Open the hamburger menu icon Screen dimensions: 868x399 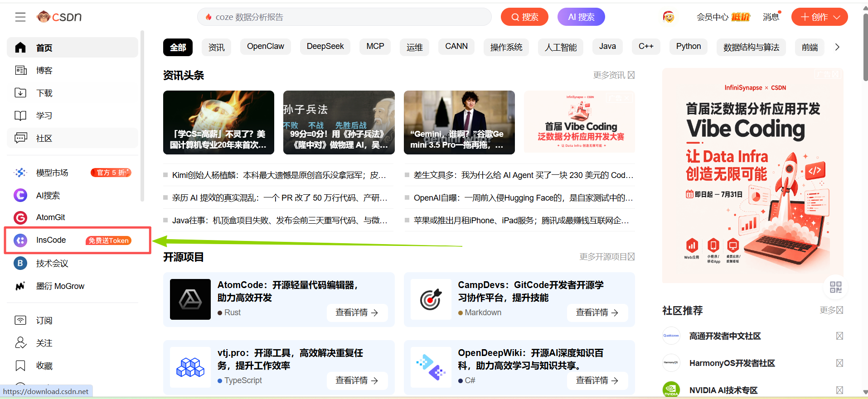point(20,17)
